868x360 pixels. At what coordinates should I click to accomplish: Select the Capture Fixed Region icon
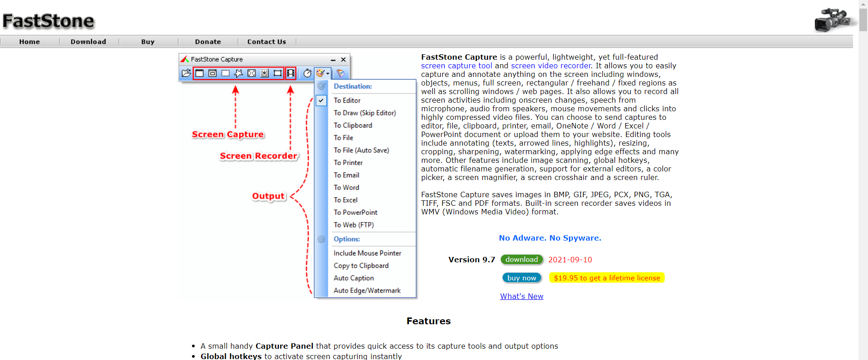point(278,73)
